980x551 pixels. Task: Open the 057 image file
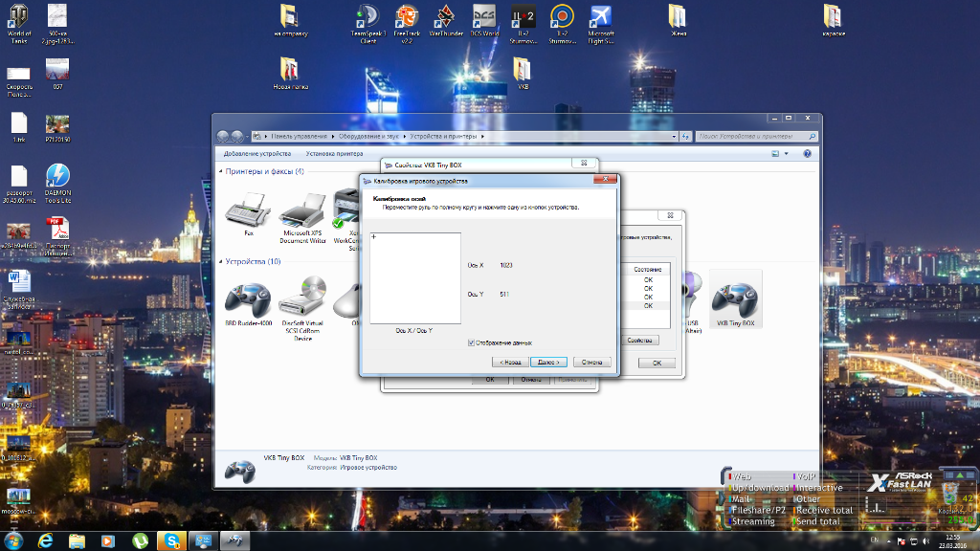57,74
